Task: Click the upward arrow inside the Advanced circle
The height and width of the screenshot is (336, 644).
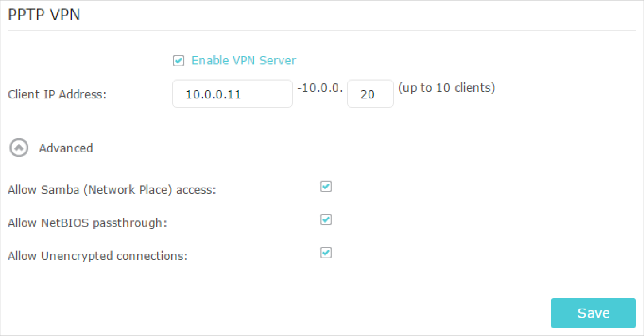Action: pos(19,148)
